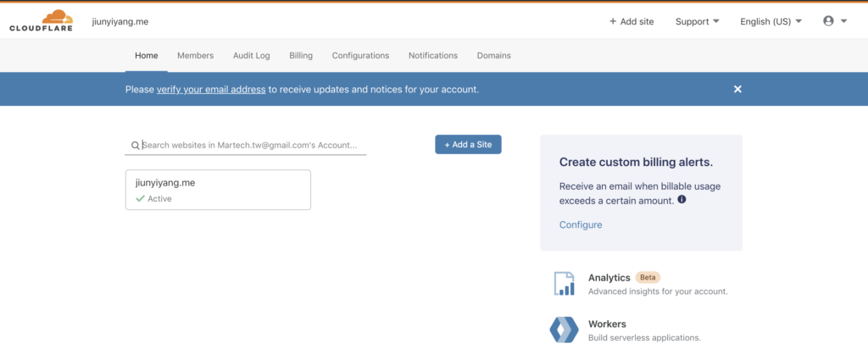Click jiunyiyang.me account name in header
The height and width of the screenshot is (349, 868).
pos(120,21)
